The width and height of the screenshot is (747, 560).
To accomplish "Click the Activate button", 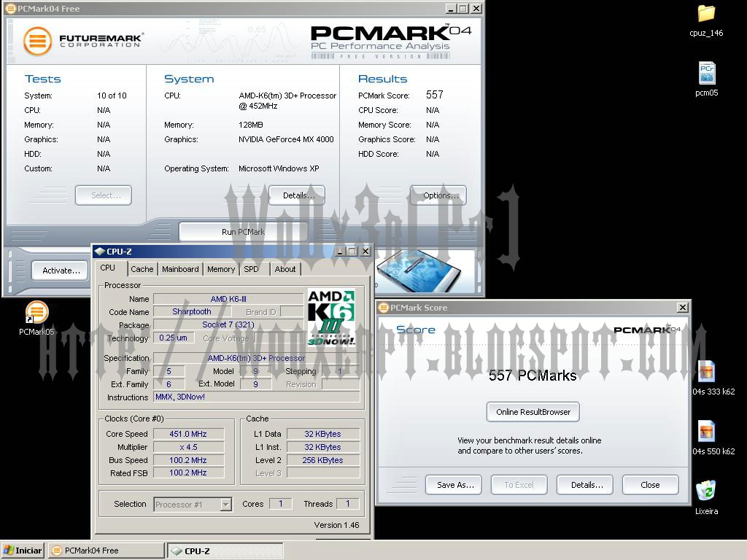I will 60,271.
